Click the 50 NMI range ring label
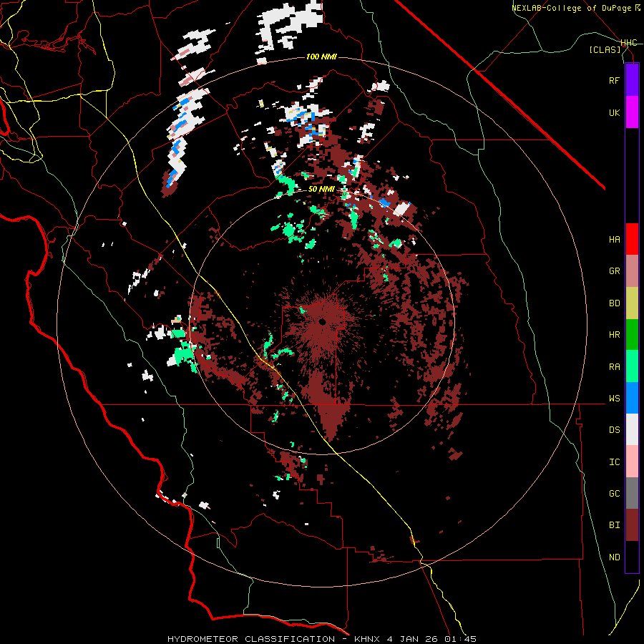This screenshot has height=644, width=644. [321, 189]
